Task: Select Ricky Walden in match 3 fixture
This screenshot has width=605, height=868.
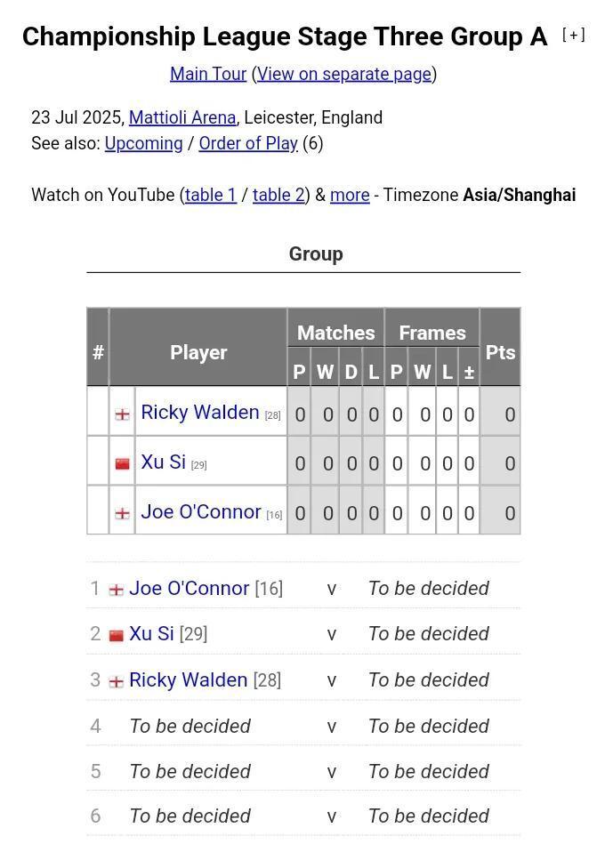Action: (189, 679)
